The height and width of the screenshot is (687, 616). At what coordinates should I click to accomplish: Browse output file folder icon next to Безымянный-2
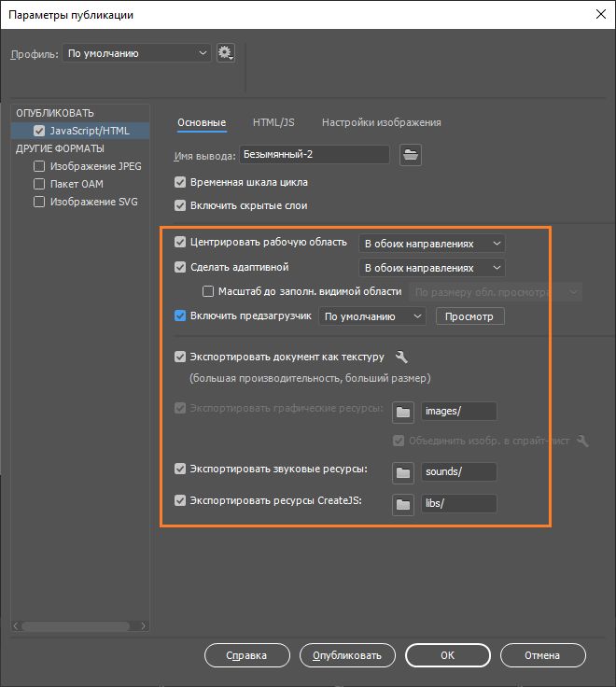tap(411, 155)
